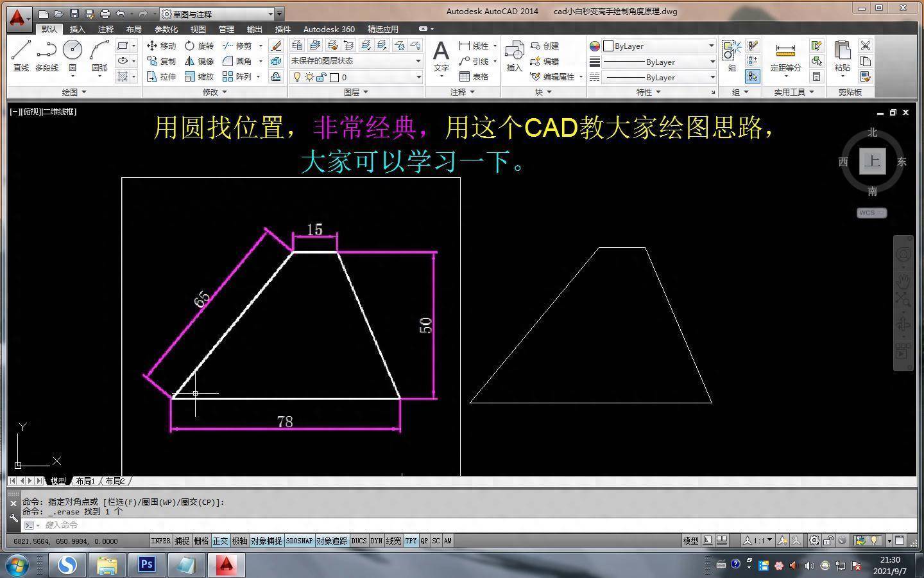924x578 pixels.
Task: Click the 移动 (Move) tool
Action: tap(161, 46)
